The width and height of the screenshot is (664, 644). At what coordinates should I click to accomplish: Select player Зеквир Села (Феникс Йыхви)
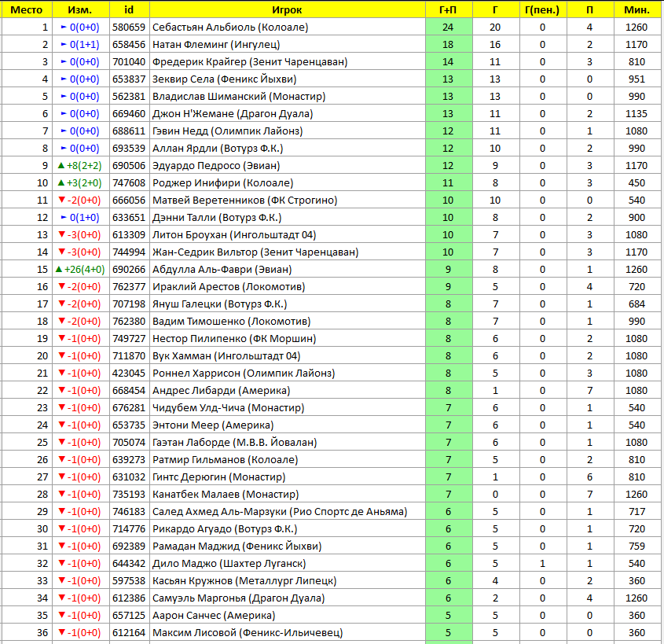[x=225, y=79]
